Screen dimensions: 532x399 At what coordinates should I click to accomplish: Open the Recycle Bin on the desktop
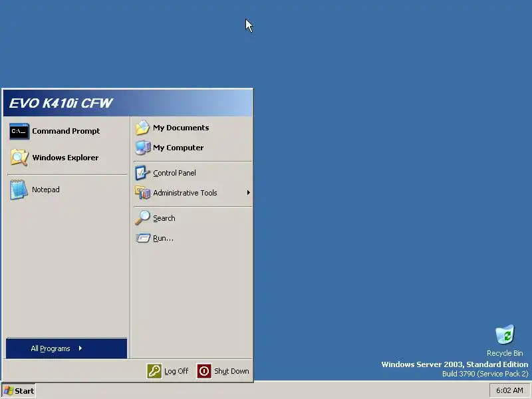[x=505, y=334]
